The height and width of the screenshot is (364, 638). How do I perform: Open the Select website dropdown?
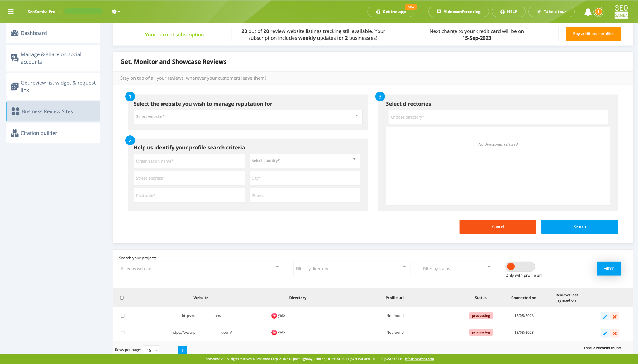(248, 117)
